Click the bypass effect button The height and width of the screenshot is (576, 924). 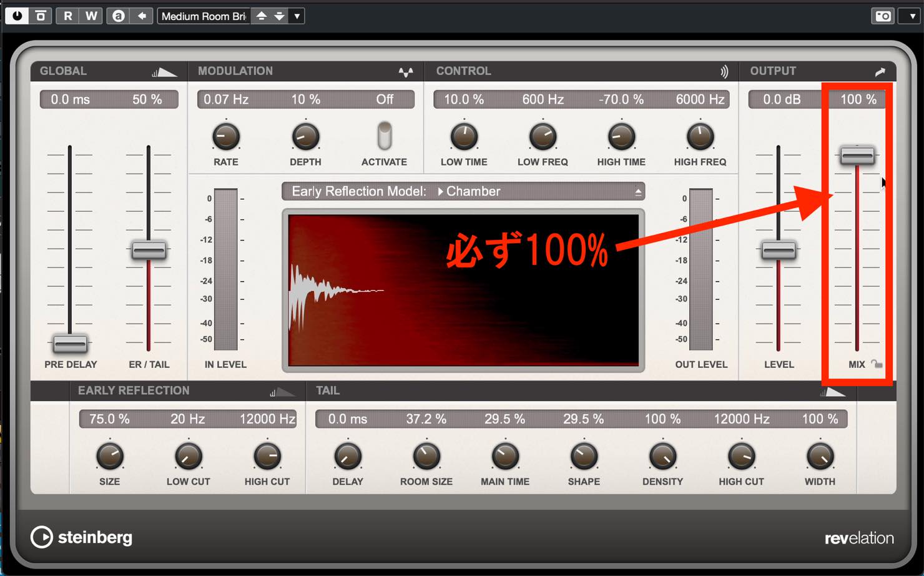(41, 16)
